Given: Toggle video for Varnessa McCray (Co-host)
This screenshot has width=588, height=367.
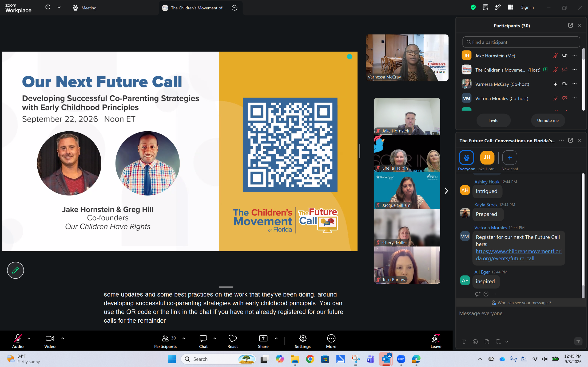Looking at the screenshot, I should coord(565,84).
